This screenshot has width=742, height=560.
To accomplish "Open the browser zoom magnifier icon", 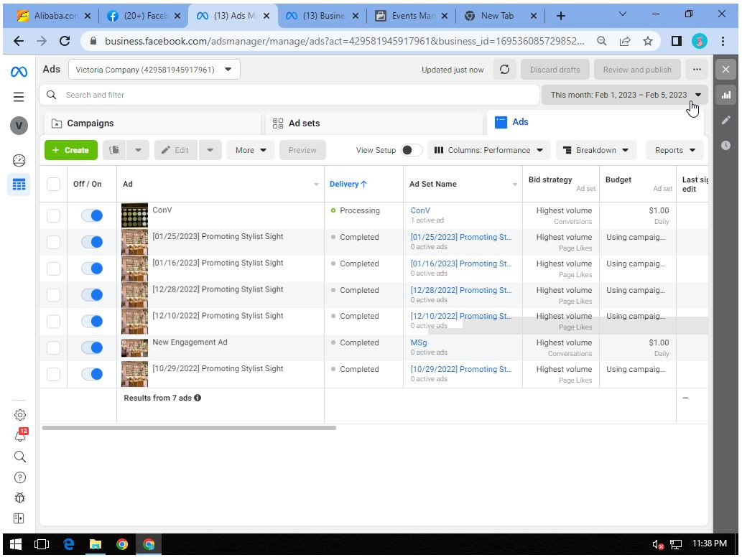I will click(602, 41).
